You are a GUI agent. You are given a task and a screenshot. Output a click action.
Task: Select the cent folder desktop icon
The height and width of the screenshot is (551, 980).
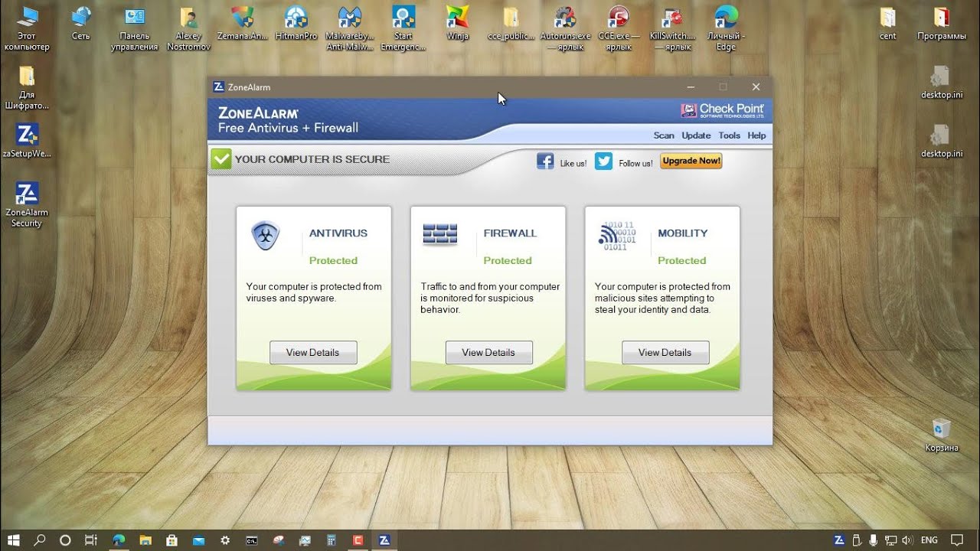tap(887, 24)
